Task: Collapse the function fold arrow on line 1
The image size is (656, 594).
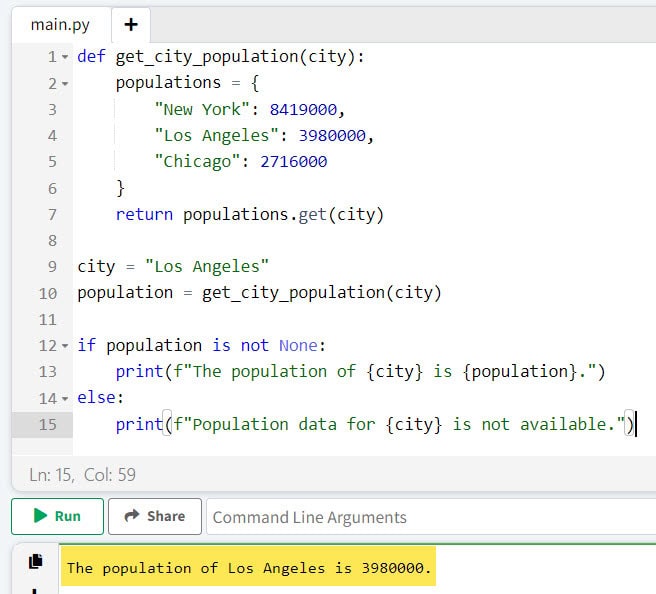Action: 65,56
